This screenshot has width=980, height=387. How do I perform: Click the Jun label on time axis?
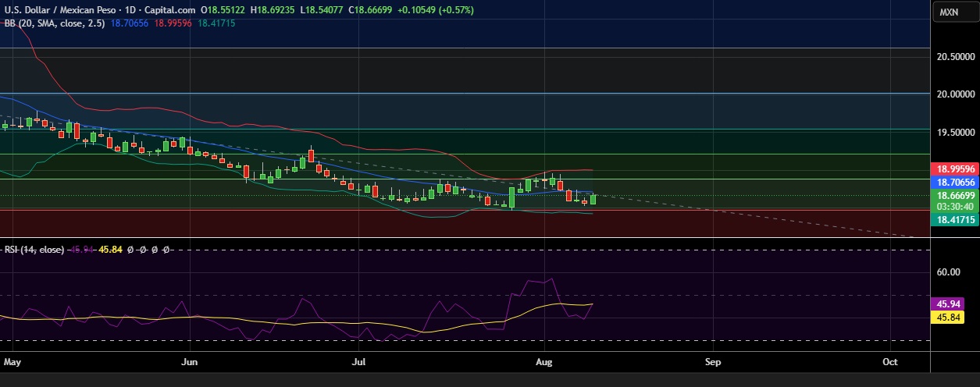coord(189,362)
